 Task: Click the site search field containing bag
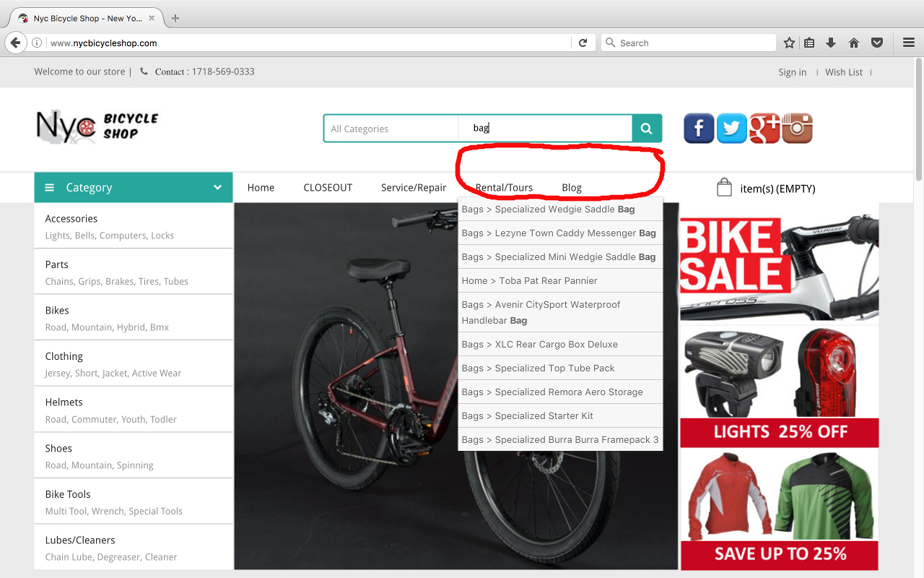545,129
